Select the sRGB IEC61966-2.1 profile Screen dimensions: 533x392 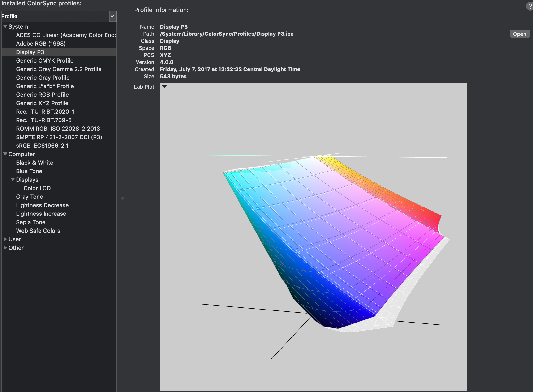pos(42,146)
